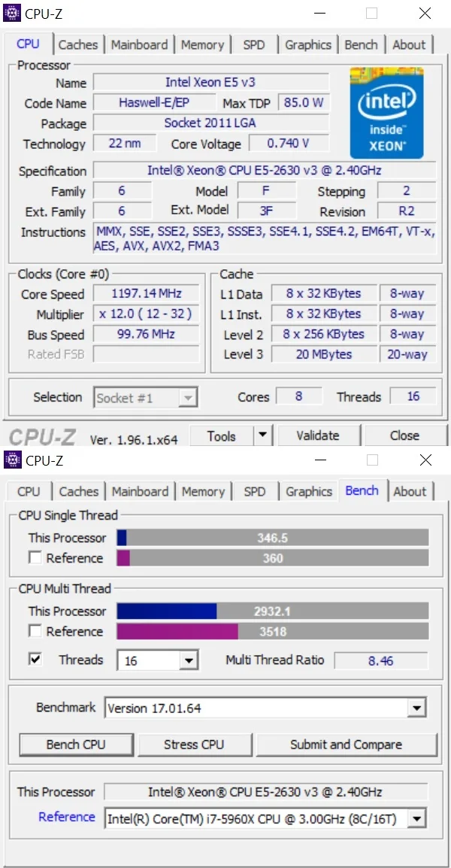Viewport: 451px width, 868px height.
Task: Click the Close button beside Validate
Action: click(404, 436)
